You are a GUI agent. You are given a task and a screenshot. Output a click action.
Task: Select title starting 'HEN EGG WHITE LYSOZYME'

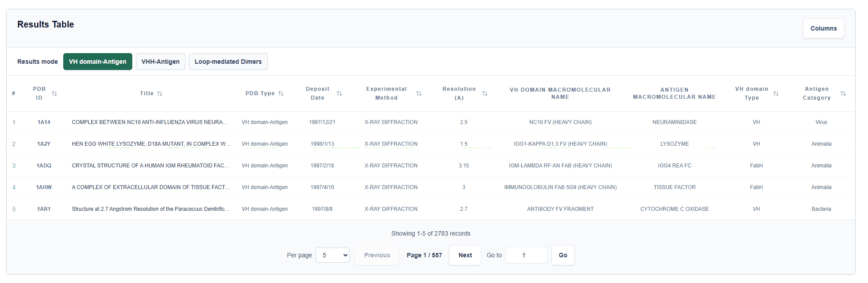[151, 144]
